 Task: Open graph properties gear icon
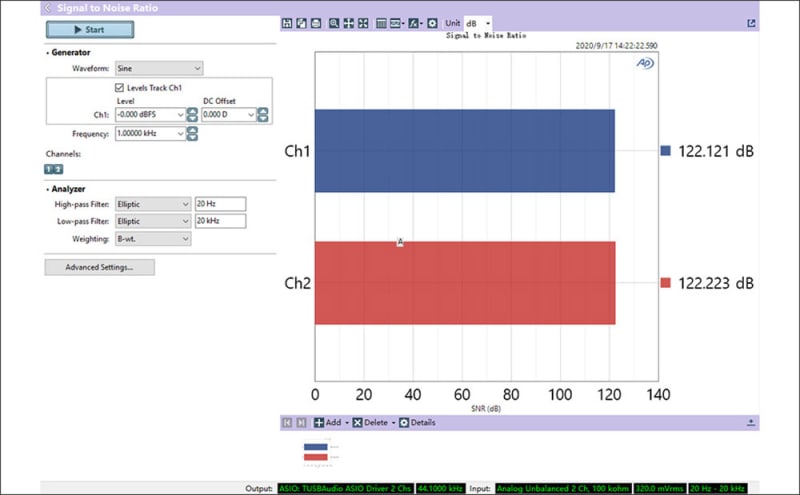click(432, 23)
